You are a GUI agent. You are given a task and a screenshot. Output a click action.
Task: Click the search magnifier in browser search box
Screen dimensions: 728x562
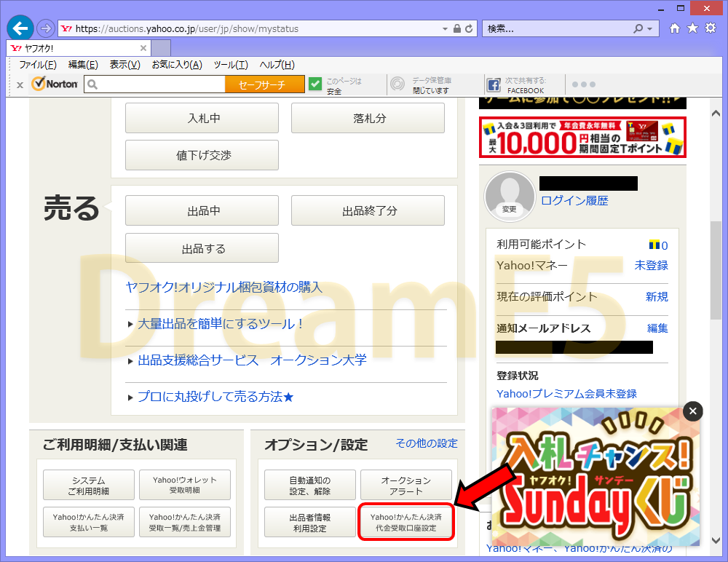click(x=638, y=29)
